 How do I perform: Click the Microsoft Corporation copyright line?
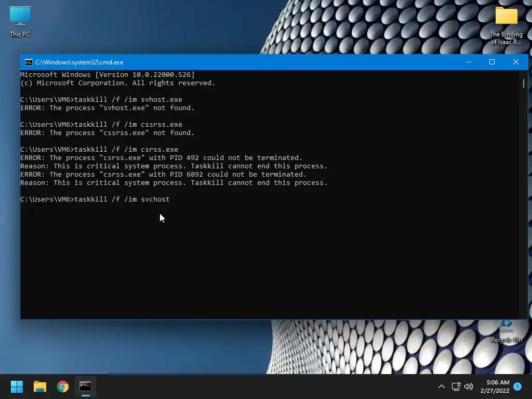coord(118,83)
